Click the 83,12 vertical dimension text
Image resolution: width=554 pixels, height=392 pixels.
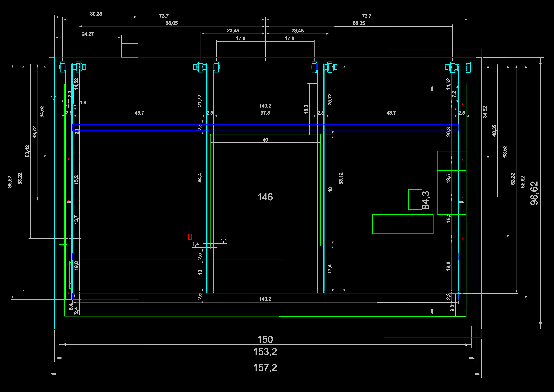coord(341,178)
